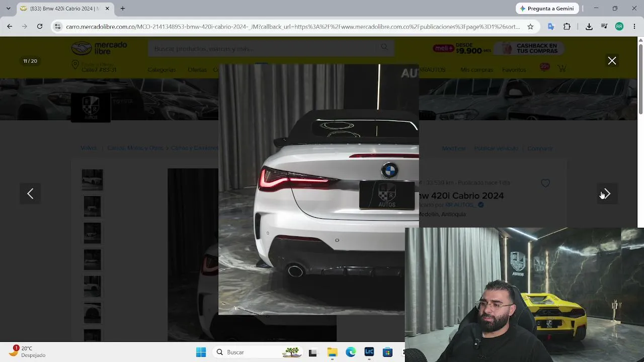The height and width of the screenshot is (362, 644).
Task: Click the Calle7 #83-31 delivery address
Action: [99, 70]
